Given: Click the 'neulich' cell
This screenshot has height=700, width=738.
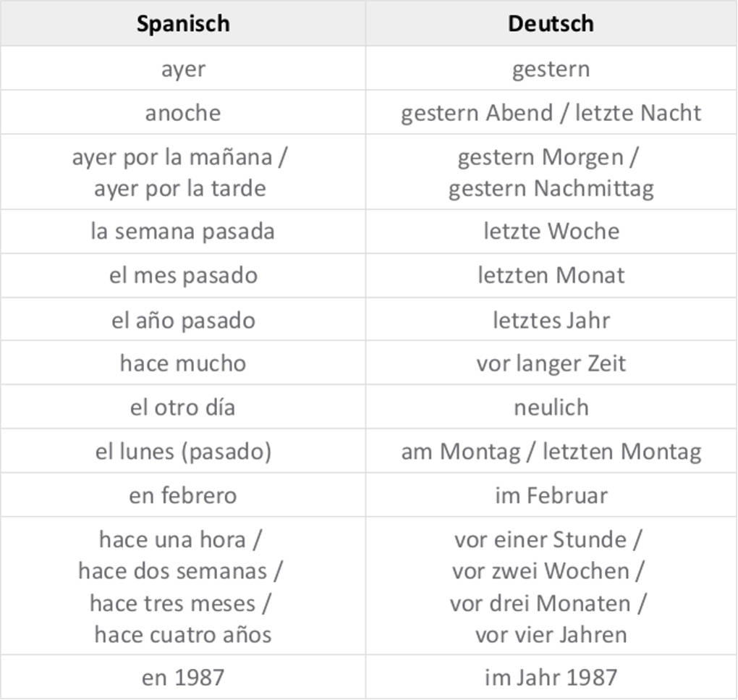Looking at the screenshot, I should click(x=551, y=408).
